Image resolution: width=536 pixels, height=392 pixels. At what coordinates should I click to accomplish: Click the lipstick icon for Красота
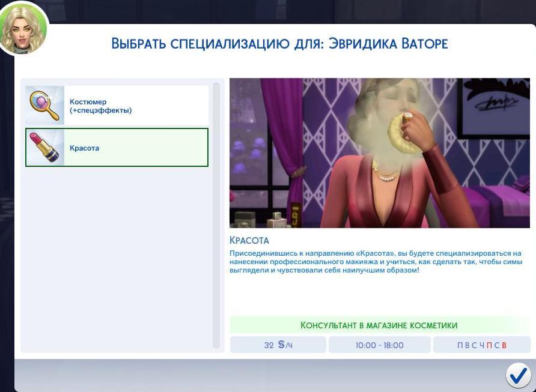click(45, 148)
